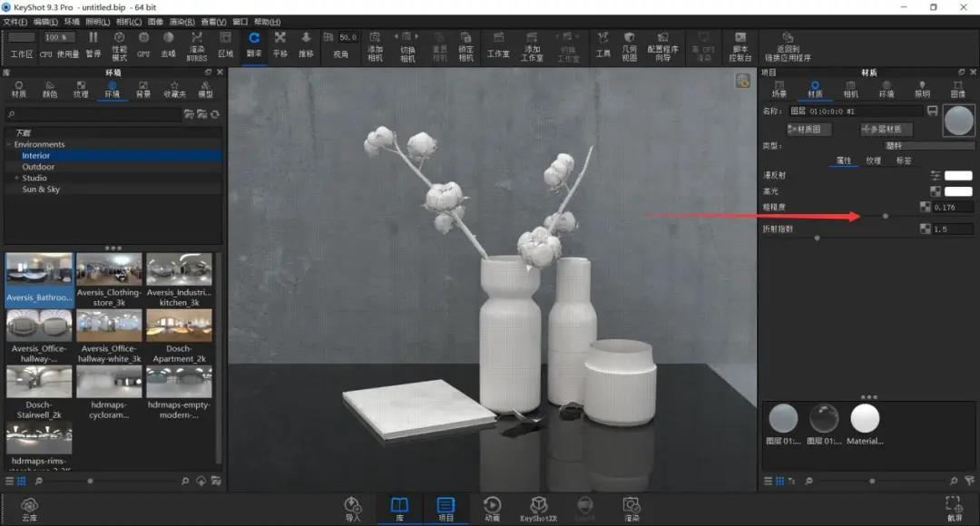Click 添加工作室 add studio

(532, 46)
